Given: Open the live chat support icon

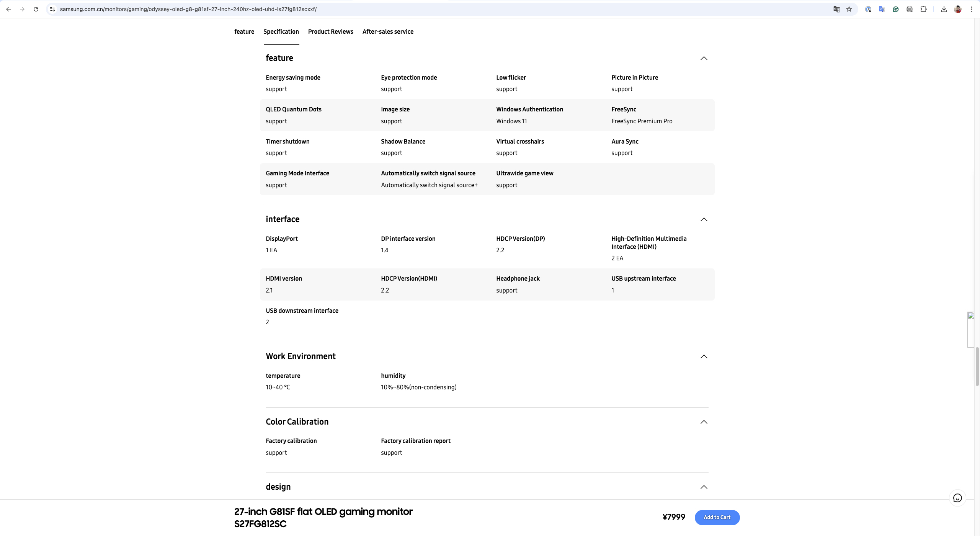Looking at the screenshot, I should 957,498.
